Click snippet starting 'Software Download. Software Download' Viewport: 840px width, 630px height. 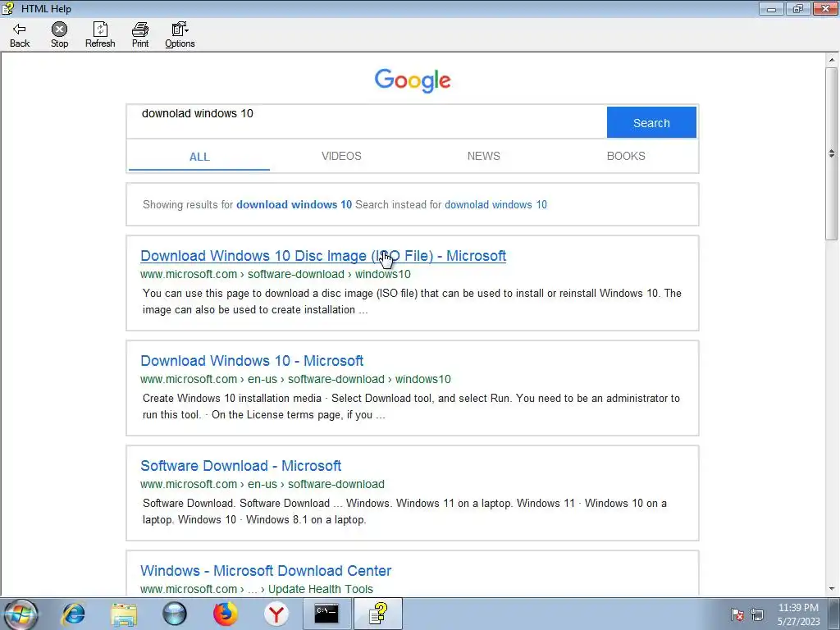(404, 512)
